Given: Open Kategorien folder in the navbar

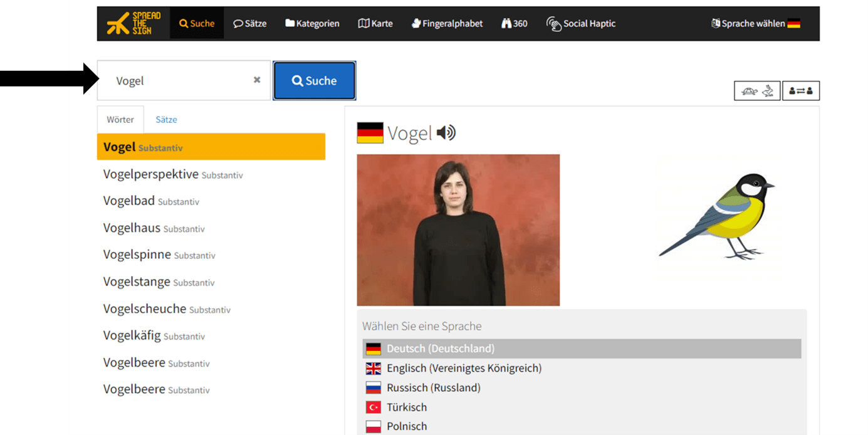Looking at the screenshot, I should 312,24.
